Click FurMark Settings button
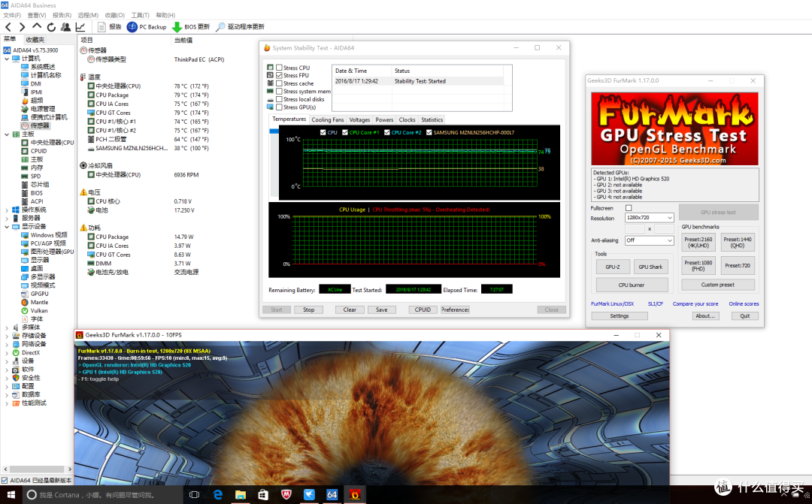The image size is (812, 504). 619,315
